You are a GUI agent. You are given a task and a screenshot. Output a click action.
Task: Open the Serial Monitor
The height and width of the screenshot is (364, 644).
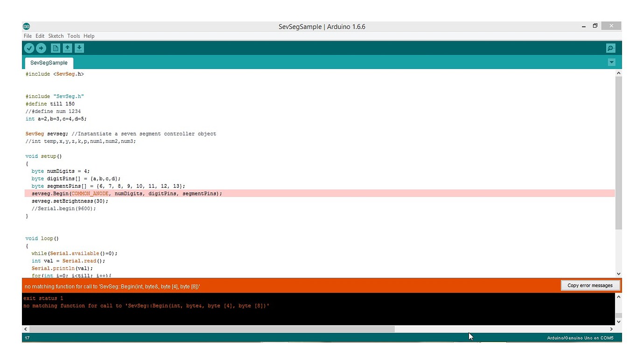tap(610, 48)
